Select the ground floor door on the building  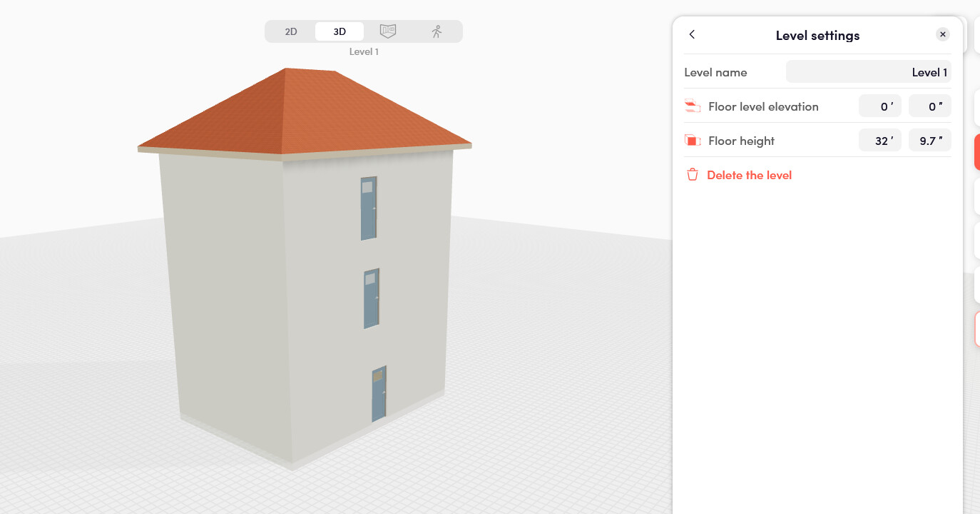[x=379, y=394]
